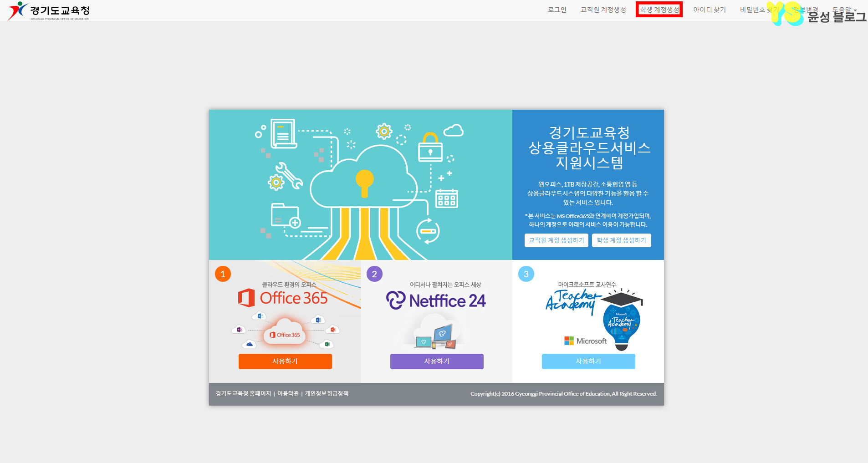The image size is (868, 463).
Task: Click the 경기도교육청 logo in the header
Action: [x=49, y=11]
